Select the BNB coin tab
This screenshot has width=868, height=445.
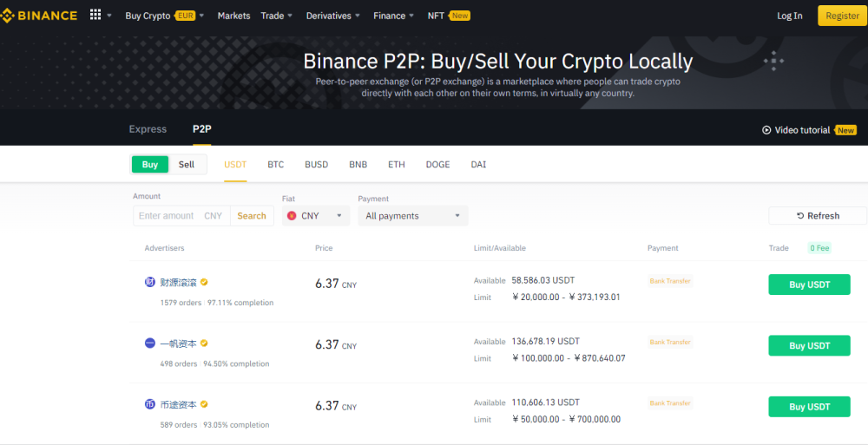coord(358,165)
